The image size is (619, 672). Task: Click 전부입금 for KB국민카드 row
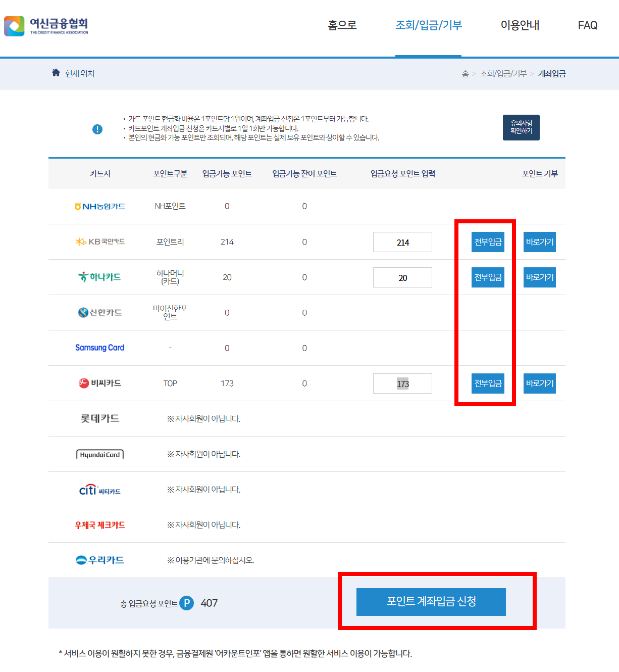pos(488,242)
